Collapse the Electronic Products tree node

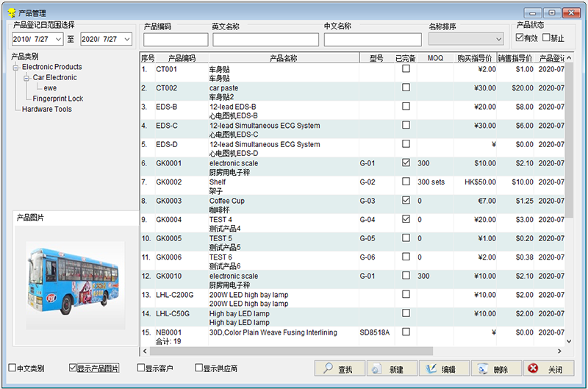click(15, 68)
